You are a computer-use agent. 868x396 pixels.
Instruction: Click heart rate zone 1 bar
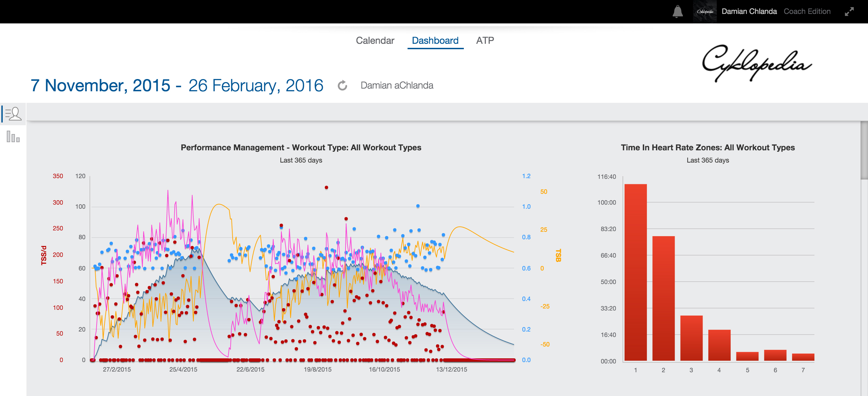pos(635,271)
